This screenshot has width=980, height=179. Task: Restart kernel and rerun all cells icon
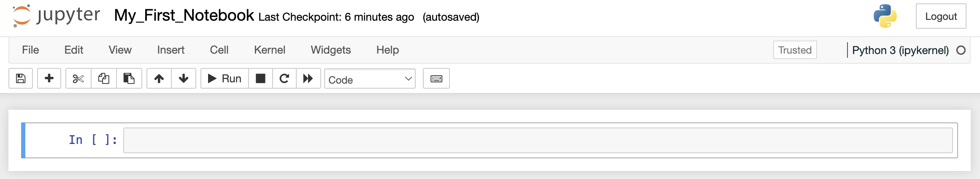[x=308, y=79]
